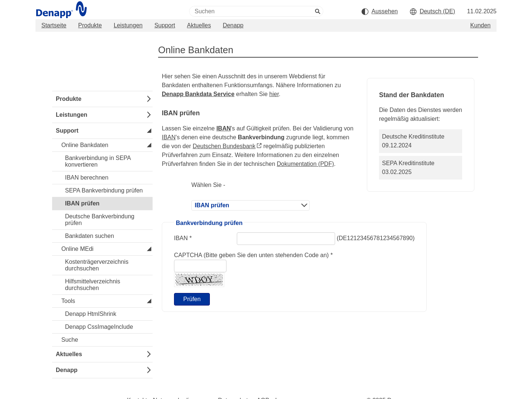Click the CAPTCHA image
Screen dimensions: 532x399
click(x=199, y=280)
